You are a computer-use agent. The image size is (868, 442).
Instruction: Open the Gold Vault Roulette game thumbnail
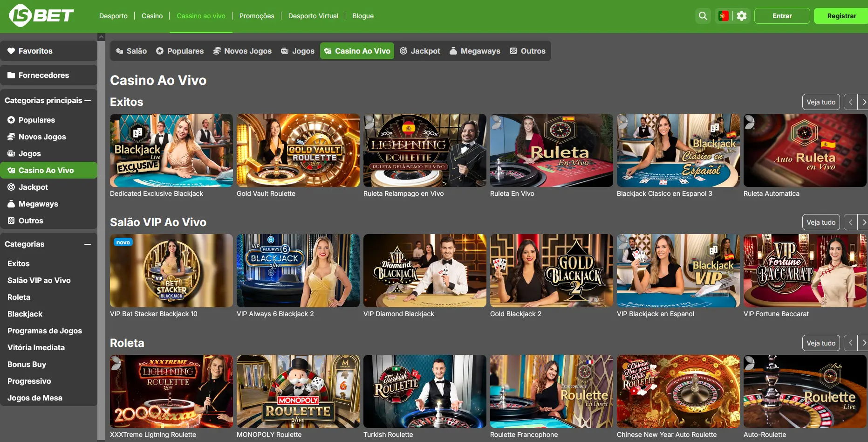coord(298,150)
